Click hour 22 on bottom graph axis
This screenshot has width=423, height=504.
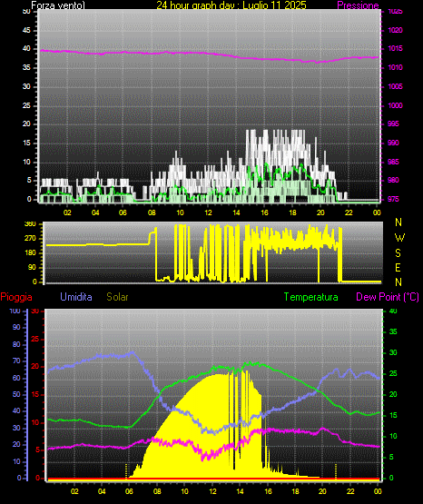[x=350, y=491]
